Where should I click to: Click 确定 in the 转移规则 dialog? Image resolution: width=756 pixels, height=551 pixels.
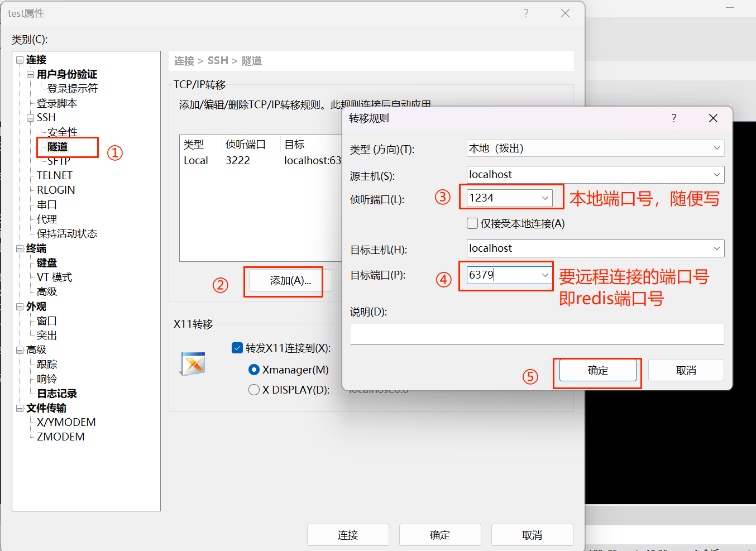(x=598, y=370)
